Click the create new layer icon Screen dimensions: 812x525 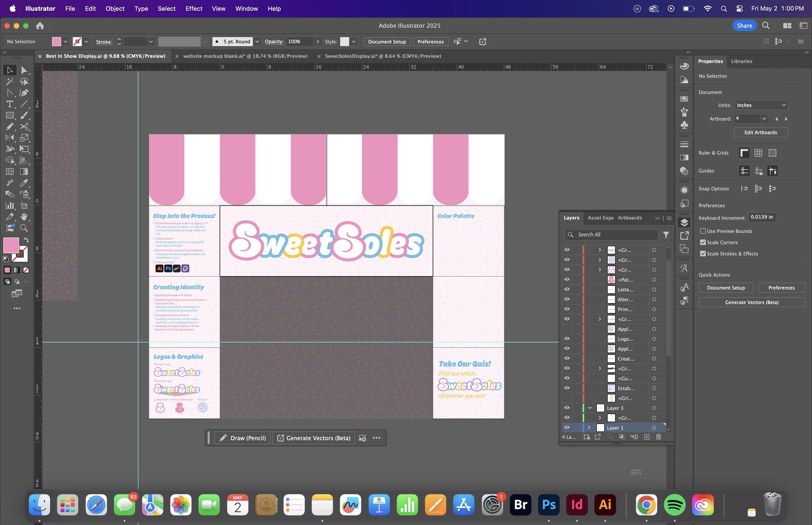[646, 437]
